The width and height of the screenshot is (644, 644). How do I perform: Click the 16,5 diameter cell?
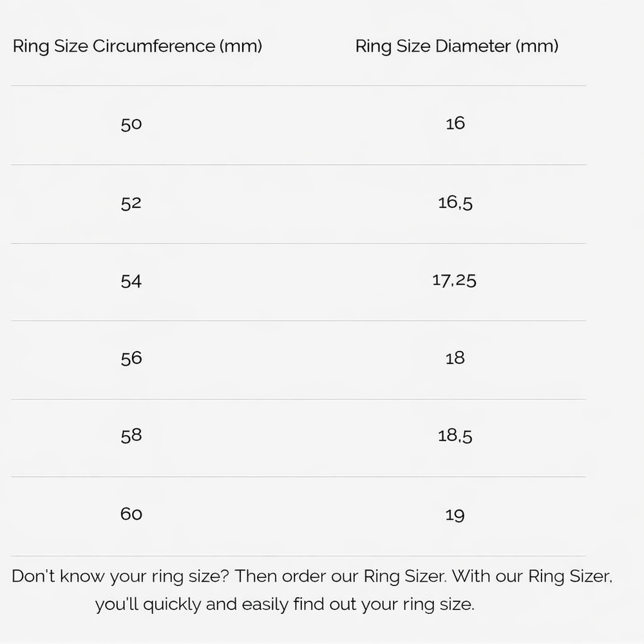[x=455, y=203]
